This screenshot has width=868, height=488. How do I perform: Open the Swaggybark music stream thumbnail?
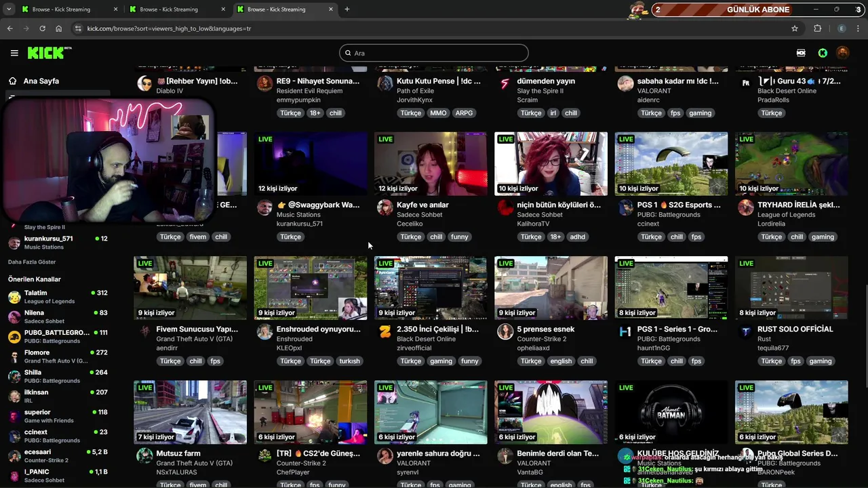[x=311, y=163]
